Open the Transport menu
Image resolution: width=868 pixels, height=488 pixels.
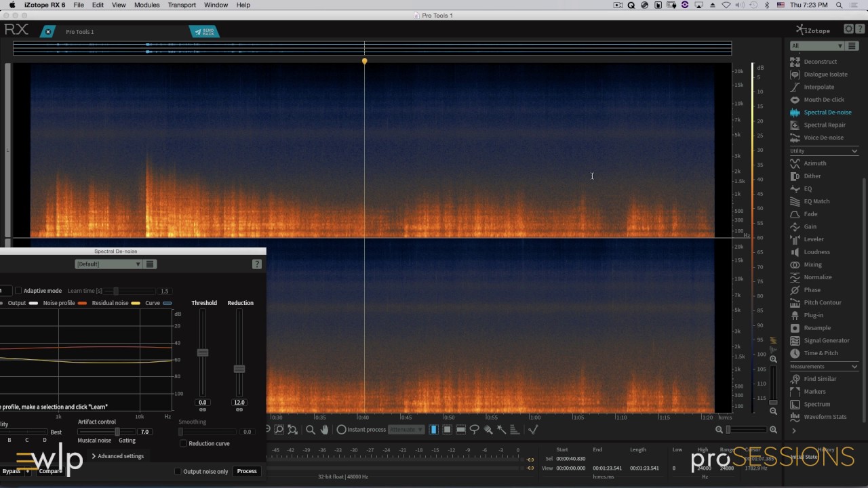(182, 5)
